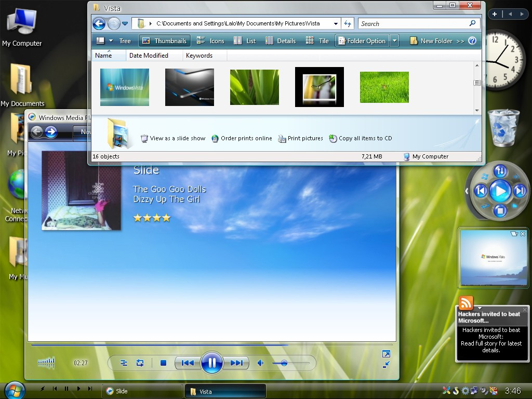Click Print pictures link

coord(300,138)
